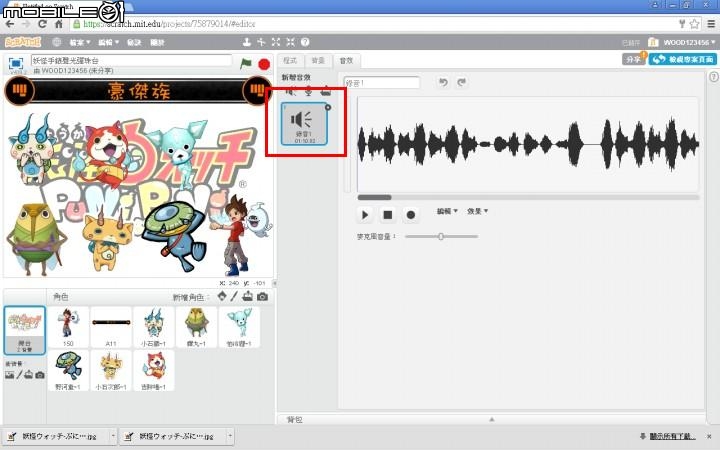Screen dimensions: 720x450
Task: Collapse the stage with small divider arrow
Action: [275, 283]
